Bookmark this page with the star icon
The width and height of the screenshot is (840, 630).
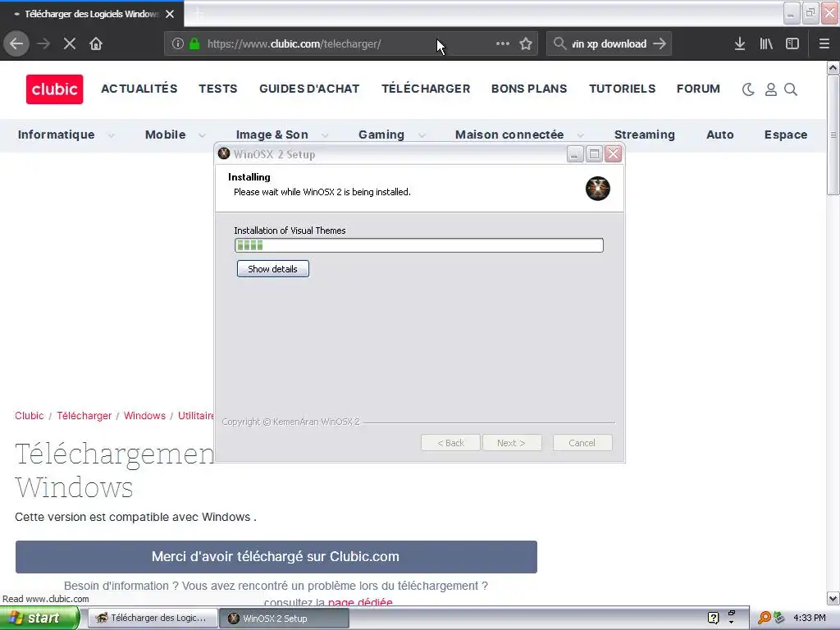(526, 43)
